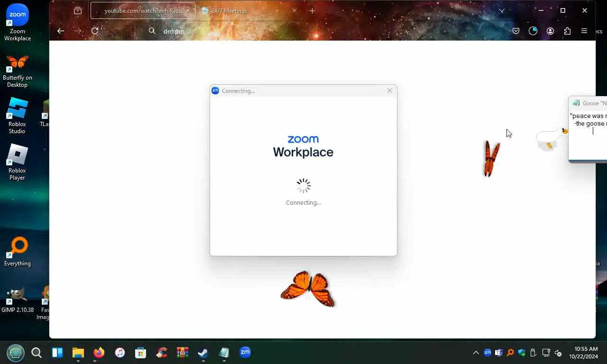Click Microsoft Teams tray icon
The height and width of the screenshot is (364, 607).
(x=499, y=353)
